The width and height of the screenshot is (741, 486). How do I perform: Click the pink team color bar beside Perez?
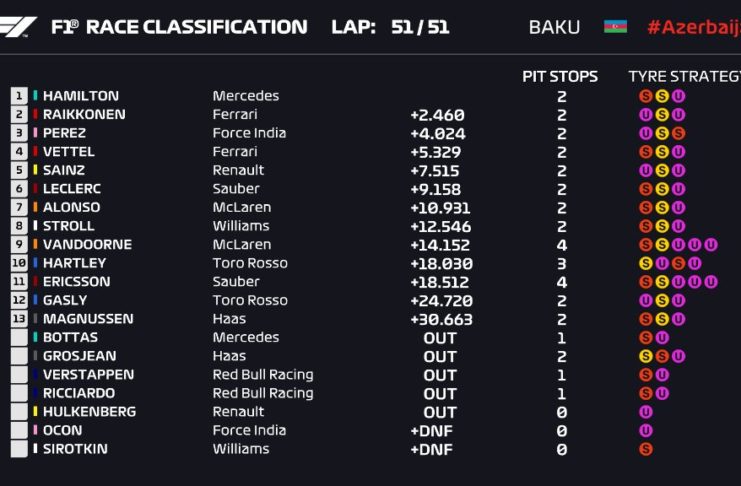click(x=36, y=133)
